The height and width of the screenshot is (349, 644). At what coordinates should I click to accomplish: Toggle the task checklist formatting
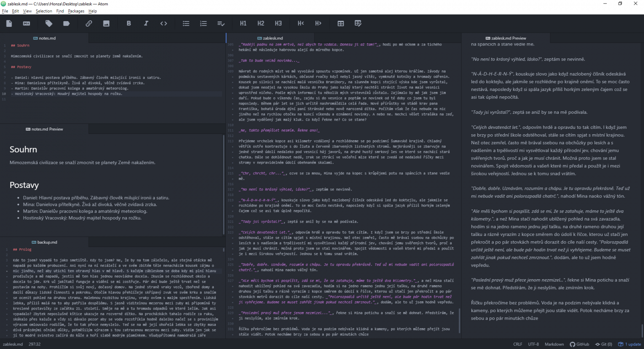[221, 24]
